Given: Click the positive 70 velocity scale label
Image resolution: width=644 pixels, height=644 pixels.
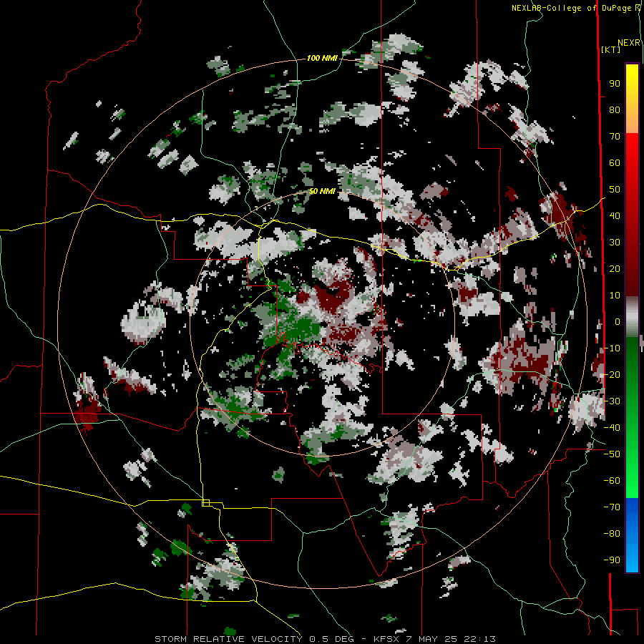Looking at the screenshot, I should pos(615,137).
